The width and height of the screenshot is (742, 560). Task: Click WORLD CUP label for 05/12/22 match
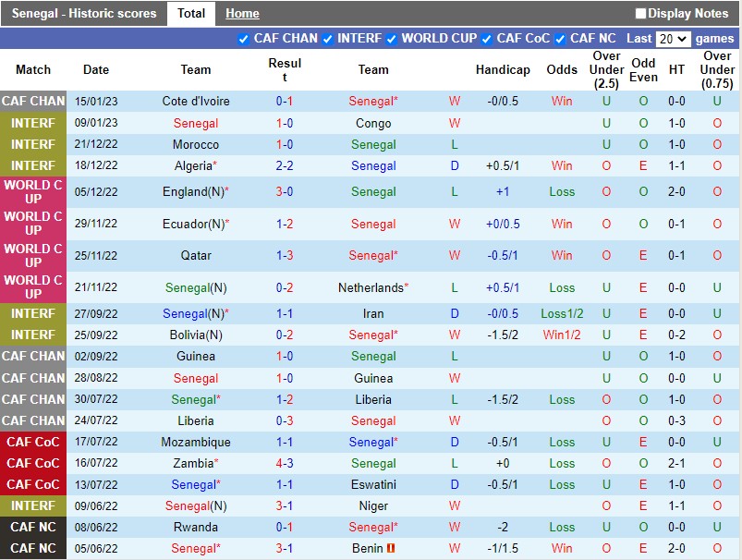[33, 191]
